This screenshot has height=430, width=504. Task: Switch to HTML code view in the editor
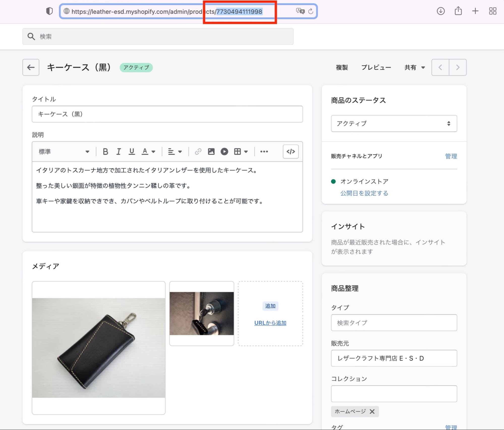(x=290, y=151)
